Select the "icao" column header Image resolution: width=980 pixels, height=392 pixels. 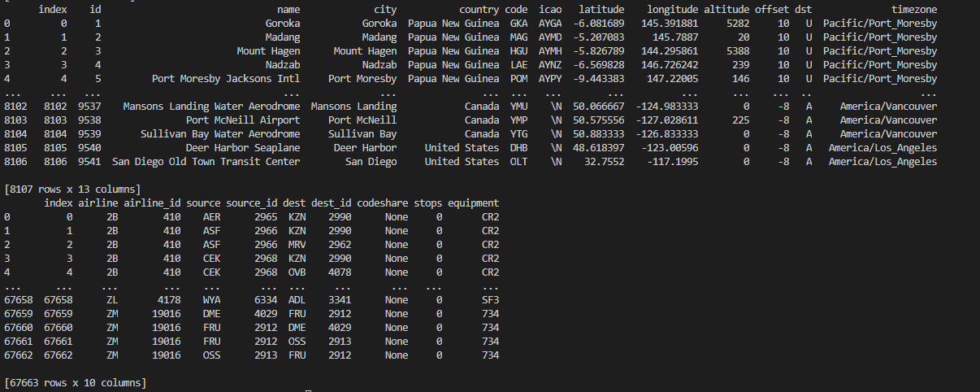(550, 9)
